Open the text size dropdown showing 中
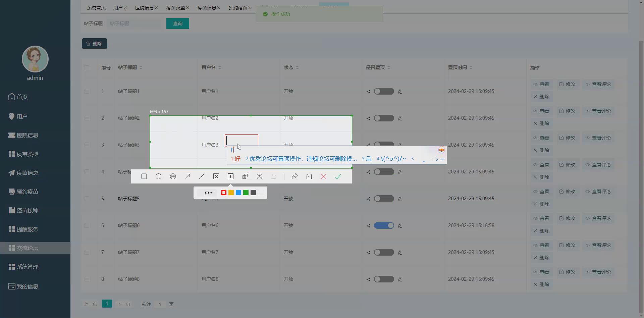This screenshot has width=644, height=318. click(x=208, y=193)
